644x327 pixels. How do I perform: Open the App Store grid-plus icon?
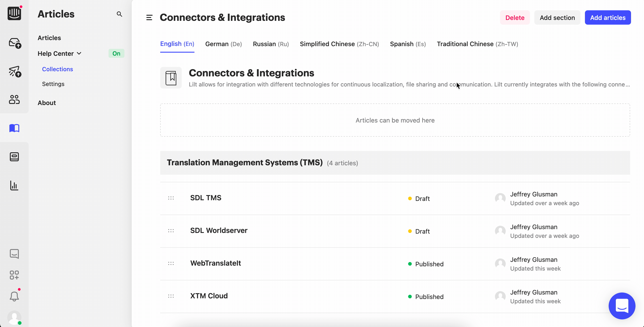(x=14, y=275)
